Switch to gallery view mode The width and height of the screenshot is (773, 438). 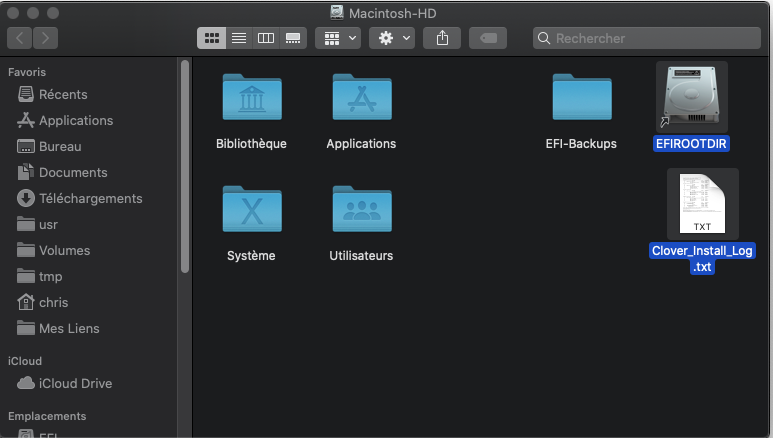click(293, 38)
